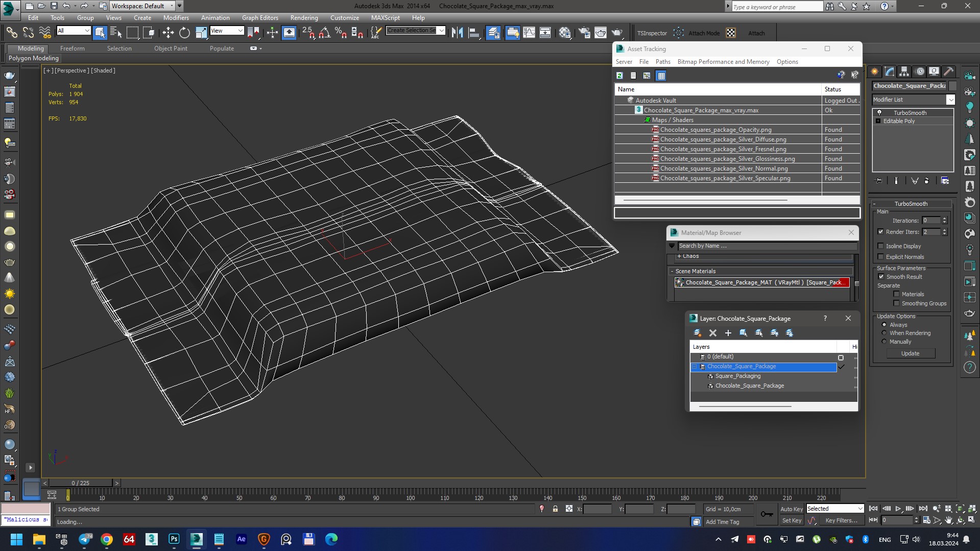Choose the Select and Rotate tool
980x551 pixels.
pyautogui.click(x=184, y=33)
